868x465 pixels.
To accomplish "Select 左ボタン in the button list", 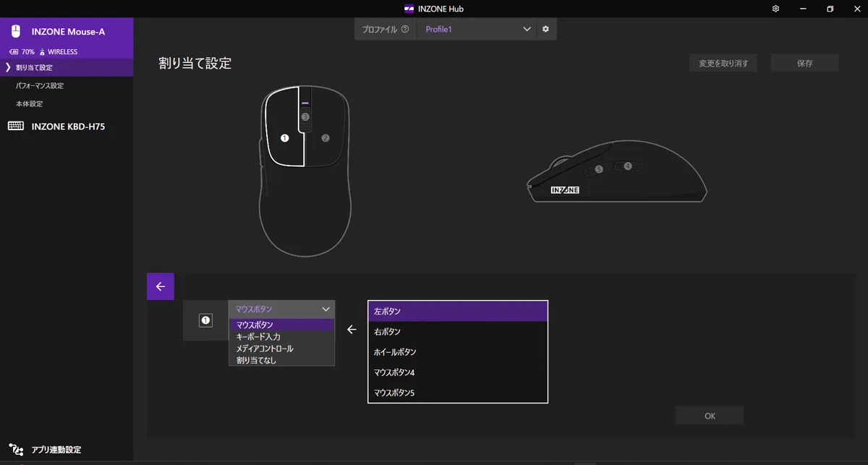I will 458,311.
